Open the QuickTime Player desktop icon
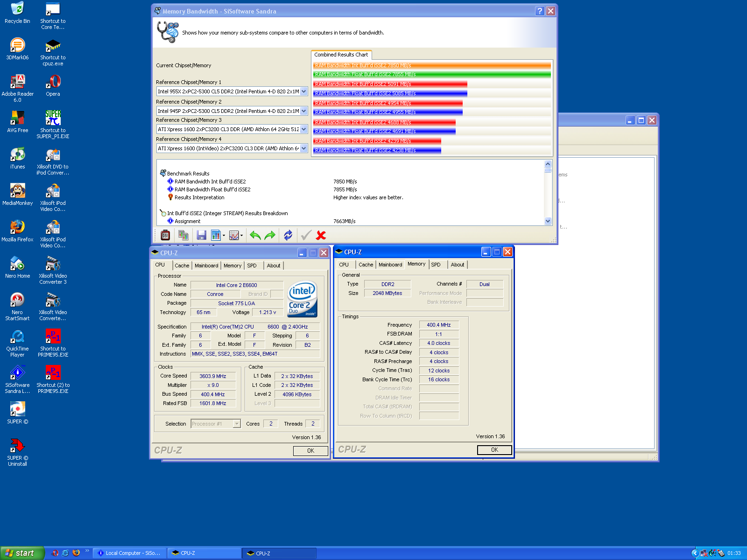 [17, 343]
